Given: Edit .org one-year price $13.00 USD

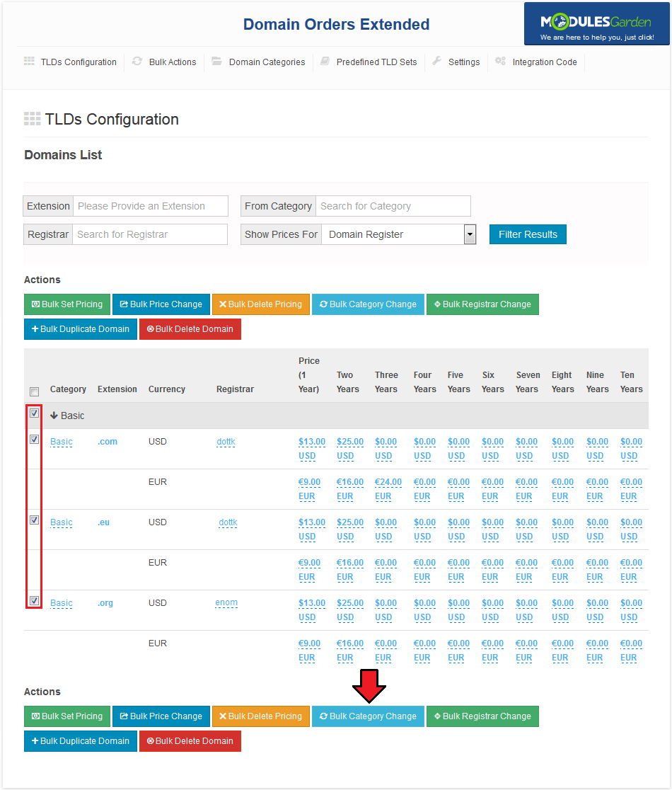Looking at the screenshot, I should click(x=311, y=610).
